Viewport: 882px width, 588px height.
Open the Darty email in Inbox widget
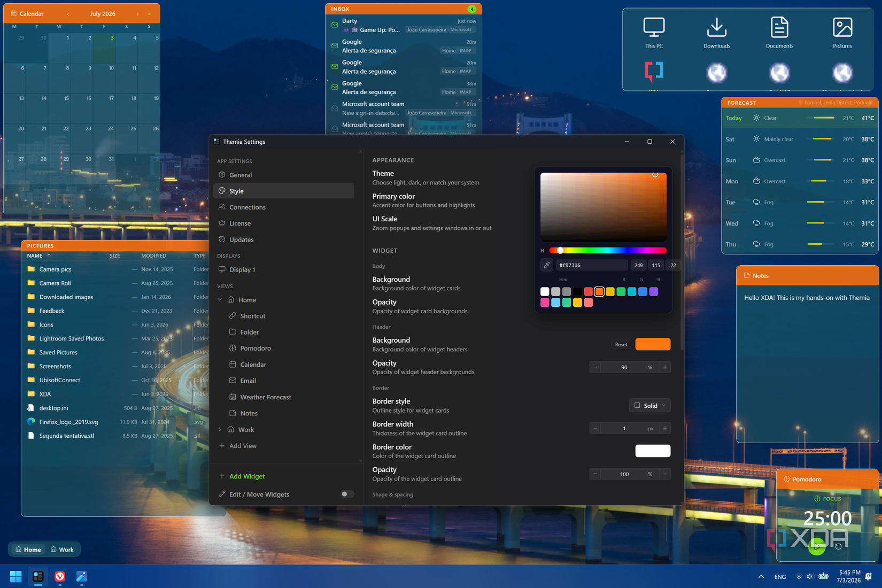click(404, 25)
